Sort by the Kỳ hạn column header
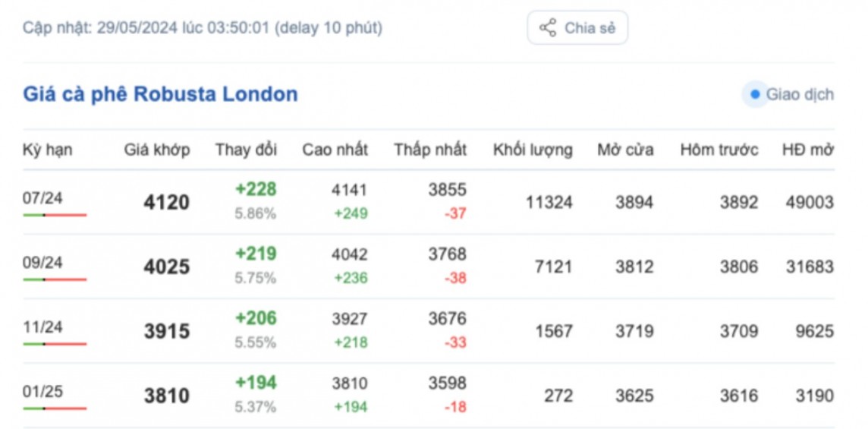This screenshot has width=868, height=429. [47, 150]
